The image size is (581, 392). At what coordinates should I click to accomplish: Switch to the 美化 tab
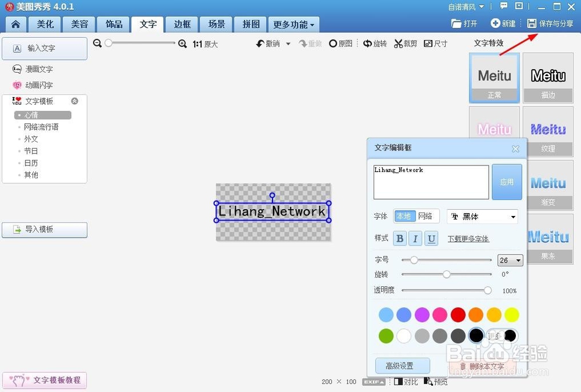click(x=45, y=24)
